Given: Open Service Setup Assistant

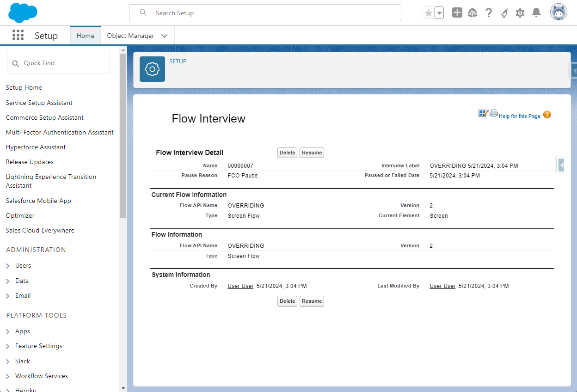Looking at the screenshot, I should point(39,103).
